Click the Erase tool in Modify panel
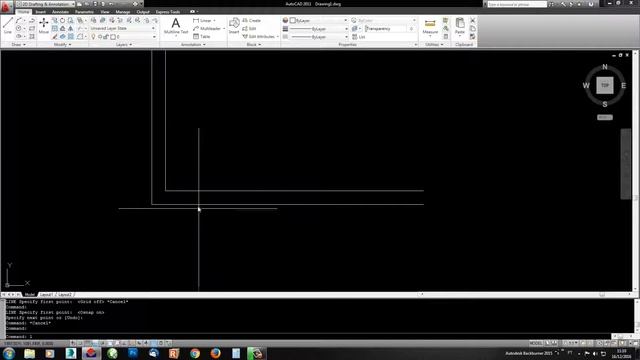 [54, 36]
